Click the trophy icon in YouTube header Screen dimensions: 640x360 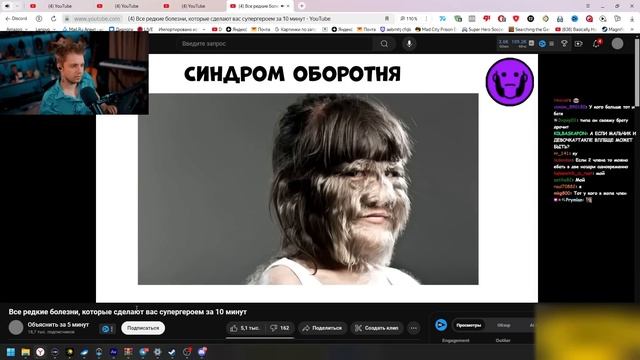[564, 43]
